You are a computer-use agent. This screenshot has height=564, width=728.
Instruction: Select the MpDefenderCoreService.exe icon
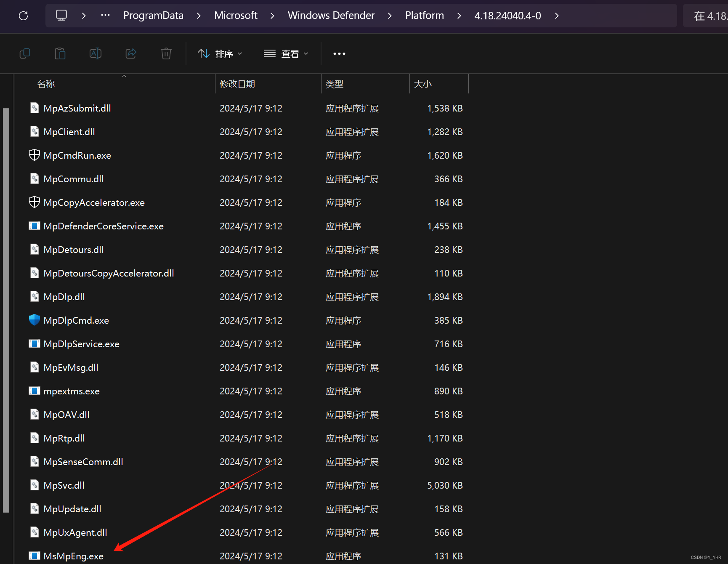pos(35,226)
